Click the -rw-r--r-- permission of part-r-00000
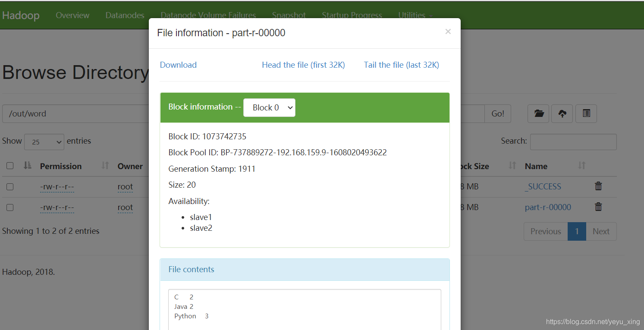This screenshot has width=644, height=330. pos(57,207)
